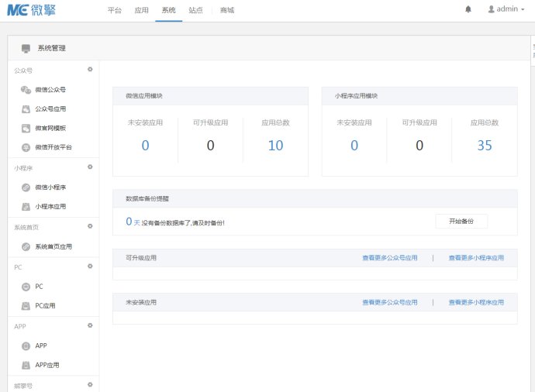Click the 应用总数 label in 微信应用模块
The width and height of the screenshot is (535, 392).
click(x=276, y=122)
